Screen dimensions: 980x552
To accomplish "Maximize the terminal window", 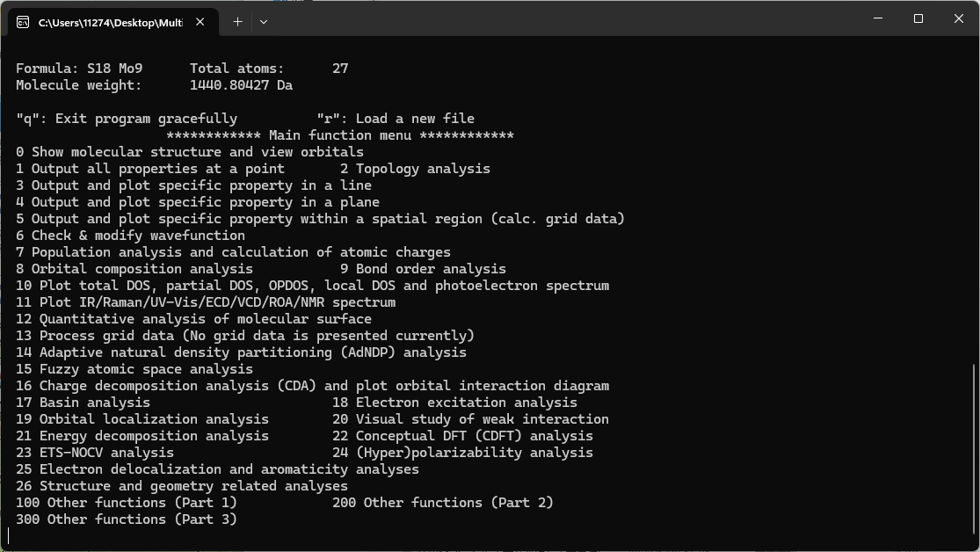I will pos(918,18).
